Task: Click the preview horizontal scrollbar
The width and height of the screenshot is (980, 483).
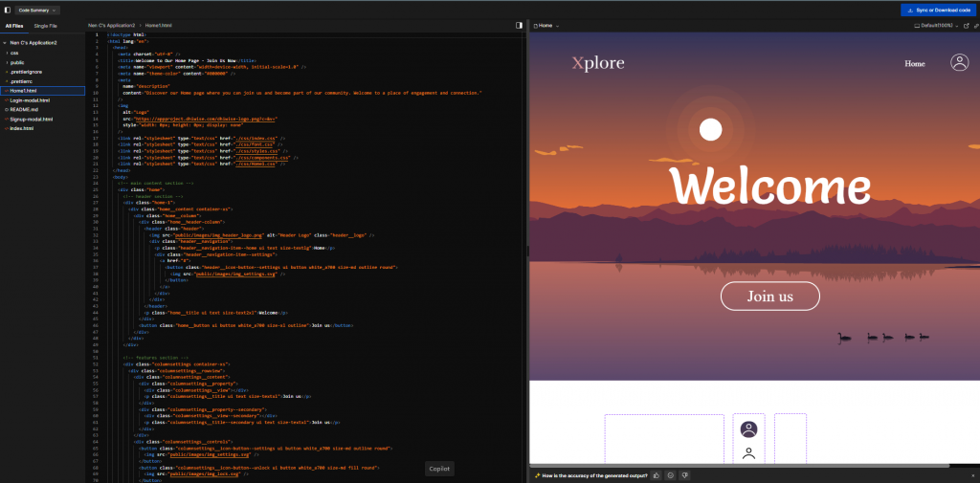Action: [740, 466]
